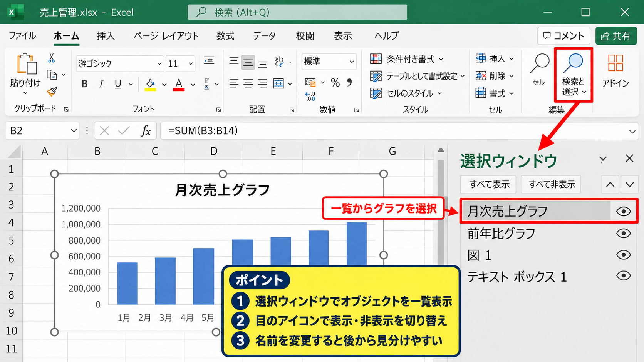Hide 前年比グラフ with the eye icon
The height and width of the screenshot is (362, 644).
click(624, 233)
